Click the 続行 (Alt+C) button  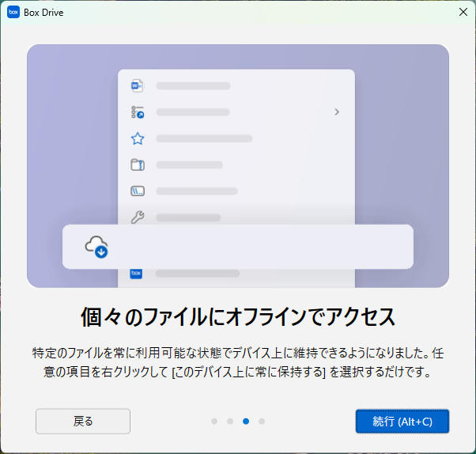402,422
